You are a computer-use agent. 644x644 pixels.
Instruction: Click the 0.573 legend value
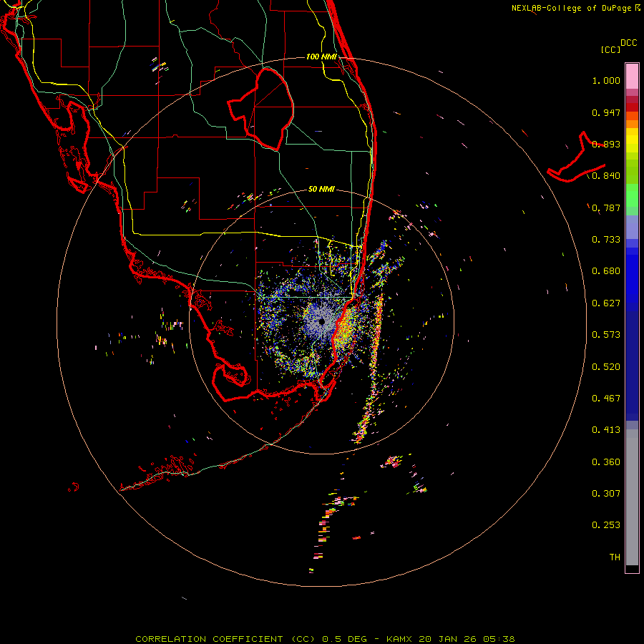tap(606, 335)
